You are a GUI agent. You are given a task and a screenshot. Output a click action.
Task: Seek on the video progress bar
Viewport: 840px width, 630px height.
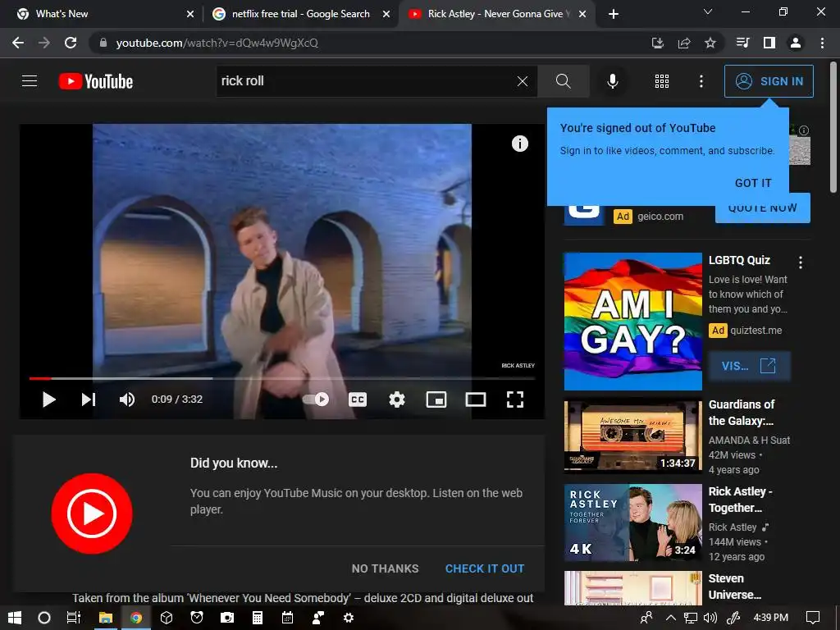point(282,378)
